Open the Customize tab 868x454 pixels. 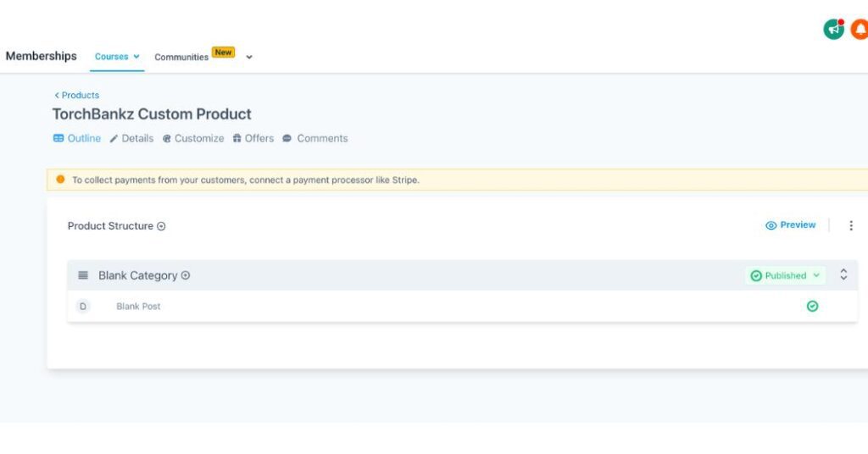click(193, 139)
